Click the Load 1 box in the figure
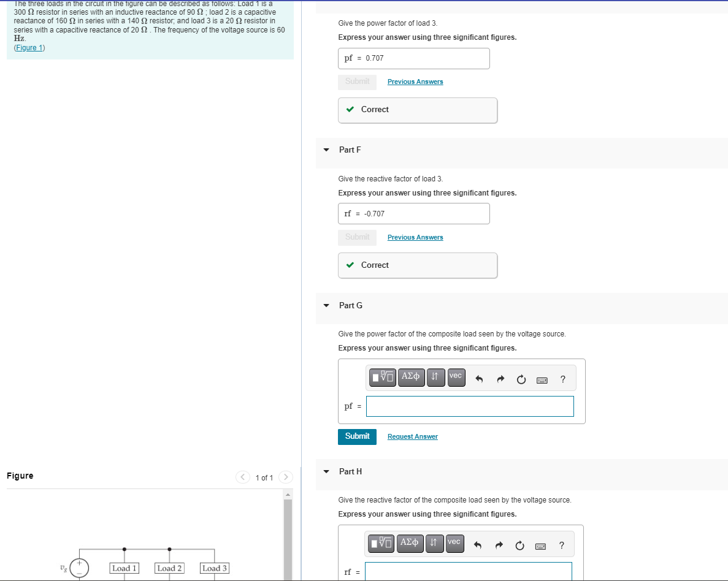Screen dimensions: 728x581 [x=125, y=569]
